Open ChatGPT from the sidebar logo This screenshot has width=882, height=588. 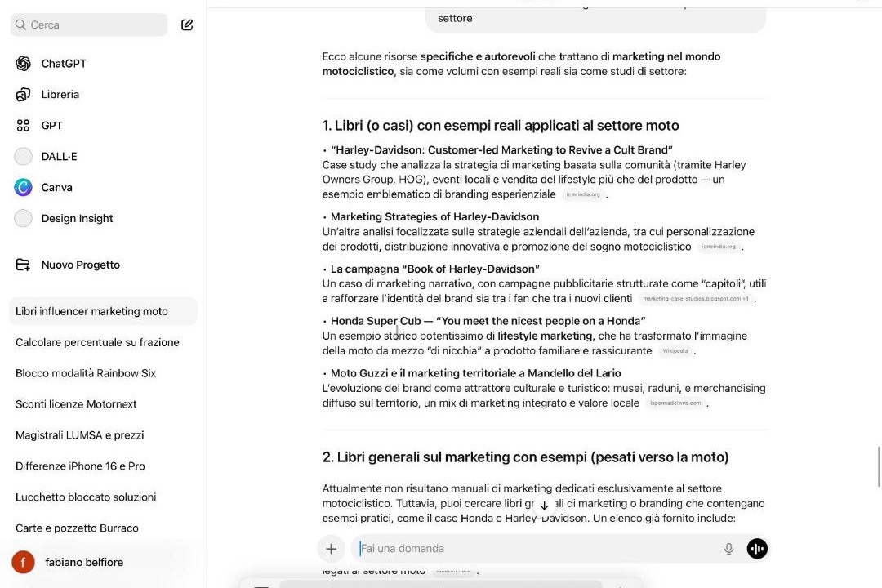[x=23, y=64]
